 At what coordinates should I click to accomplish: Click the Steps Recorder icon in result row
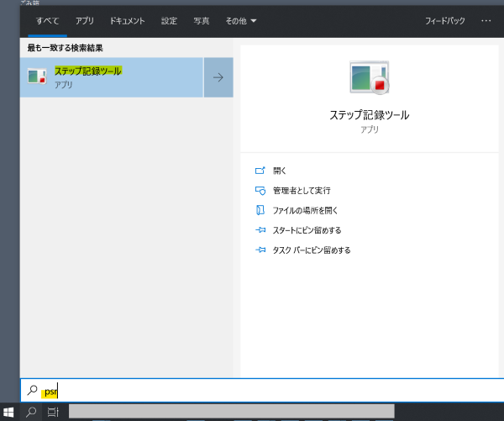pyautogui.click(x=37, y=76)
